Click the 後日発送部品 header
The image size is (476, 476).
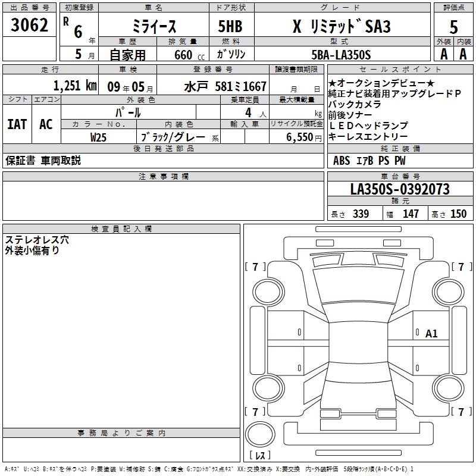coord(164,148)
